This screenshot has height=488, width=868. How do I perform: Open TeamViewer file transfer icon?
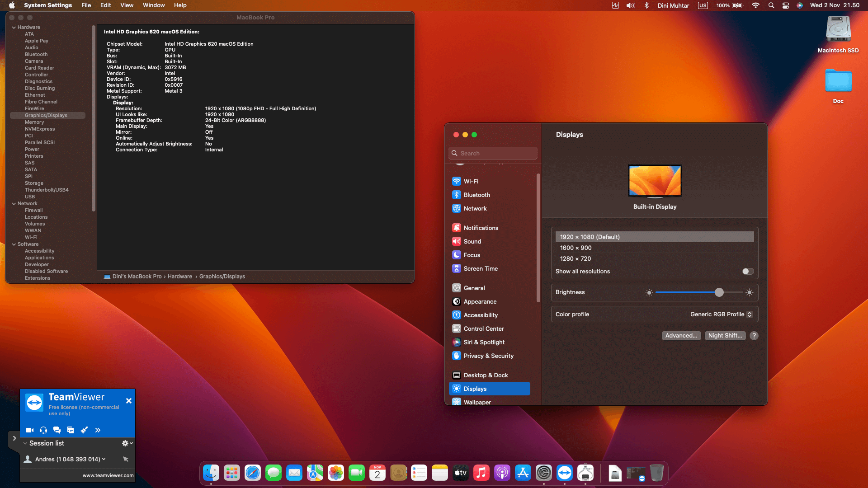point(71,430)
